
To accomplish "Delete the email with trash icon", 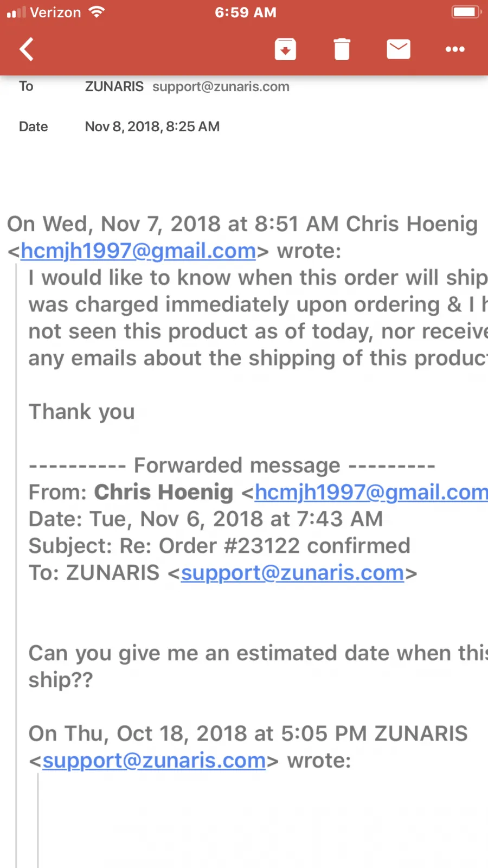I will tap(342, 49).
